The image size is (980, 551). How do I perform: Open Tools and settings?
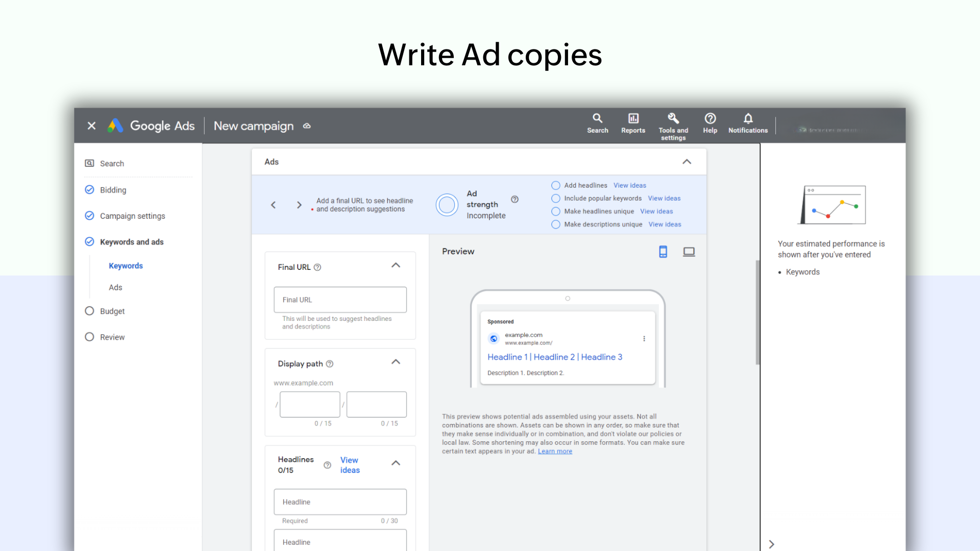pos(673,122)
